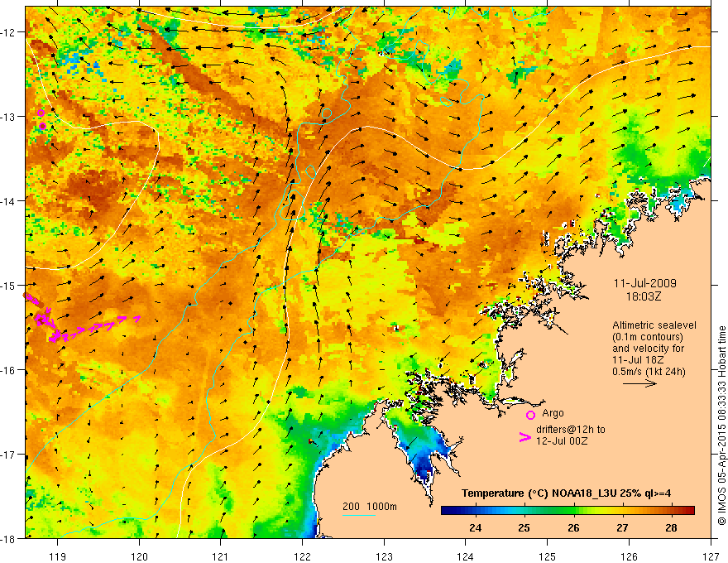
Task: Click the longitude axis label 119
Action: click(x=58, y=556)
